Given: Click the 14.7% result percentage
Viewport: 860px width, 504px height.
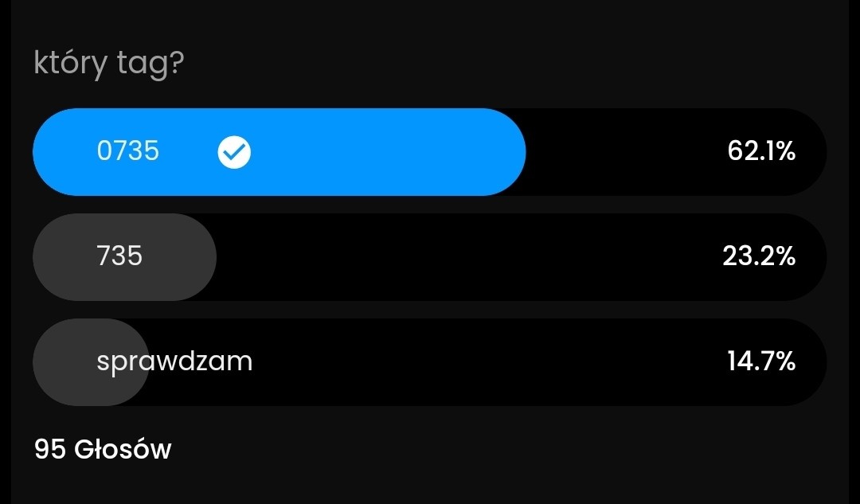Looking at the screenshot, I should [x=760, y=361].
